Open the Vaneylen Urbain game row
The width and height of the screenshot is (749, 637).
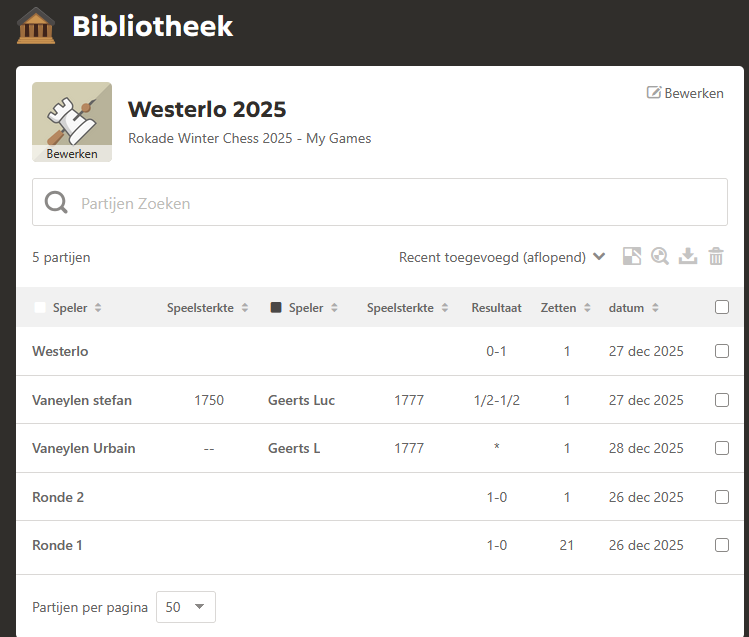83,448
